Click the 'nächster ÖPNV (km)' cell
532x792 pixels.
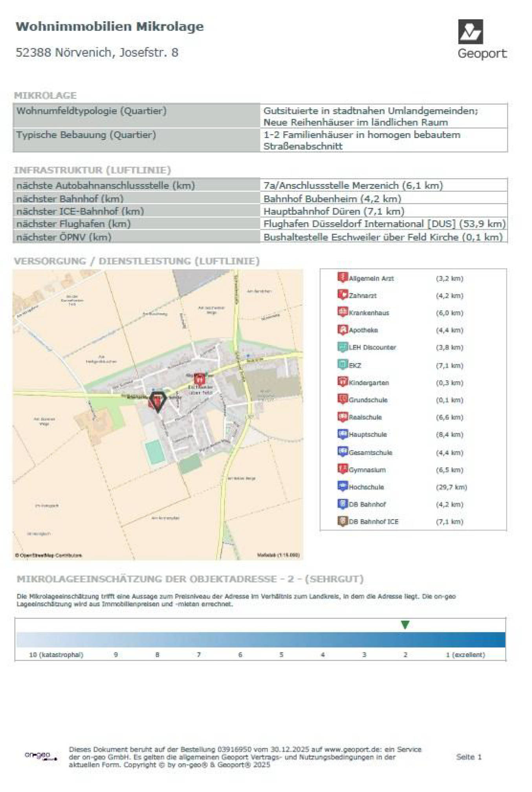click(x=136, y=237)
